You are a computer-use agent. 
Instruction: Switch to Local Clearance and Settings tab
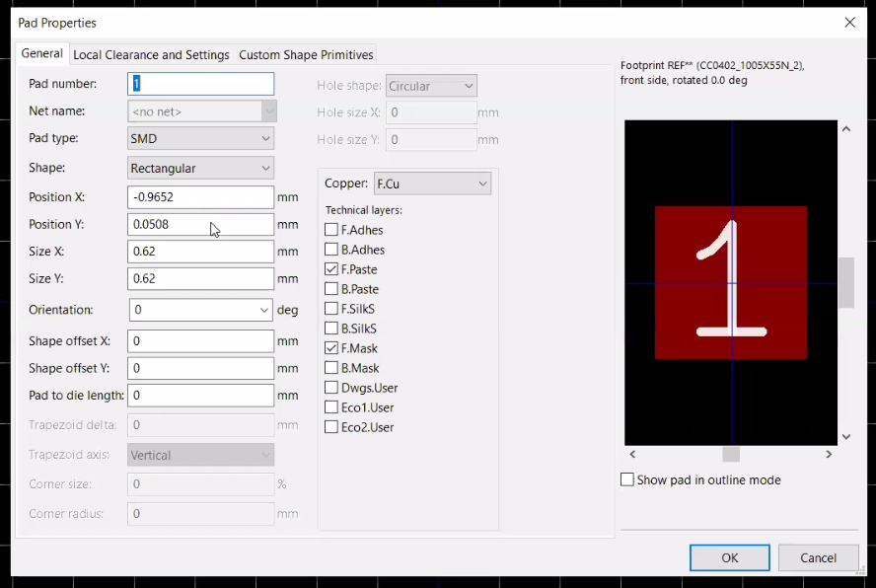pos(151,55)
